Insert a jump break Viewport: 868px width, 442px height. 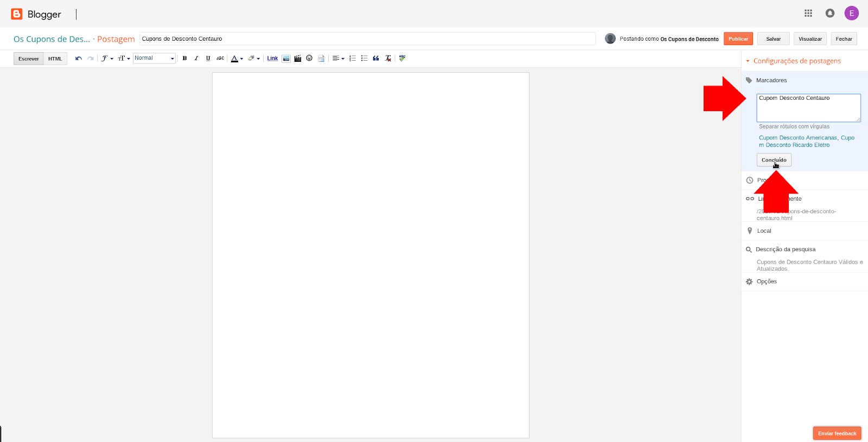pos(321,59)
